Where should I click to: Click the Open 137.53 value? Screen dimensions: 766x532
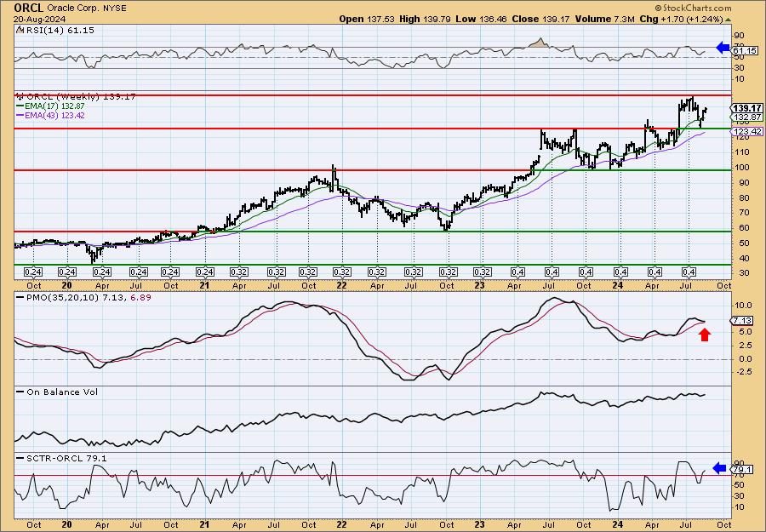coord(367,19)
